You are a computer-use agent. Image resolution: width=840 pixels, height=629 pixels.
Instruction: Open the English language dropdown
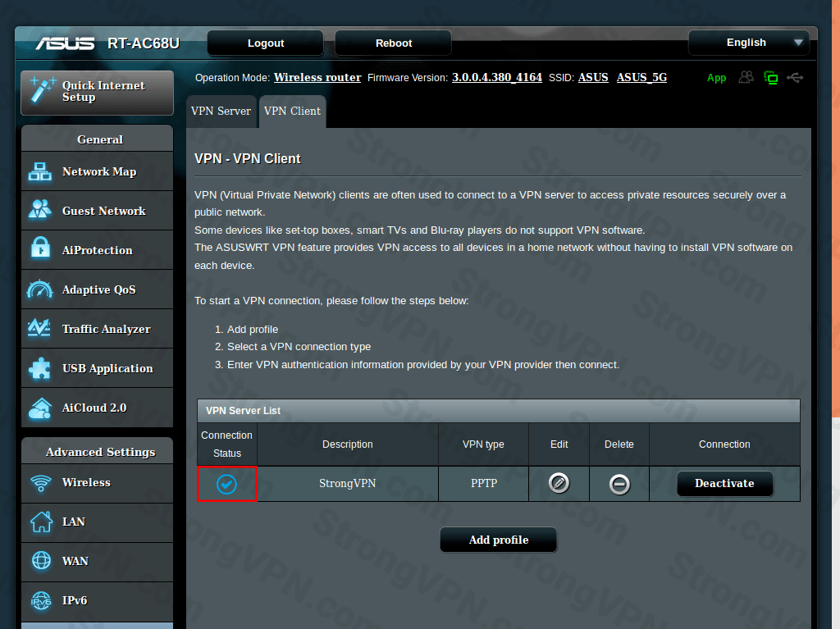click(x=748, y=43)
